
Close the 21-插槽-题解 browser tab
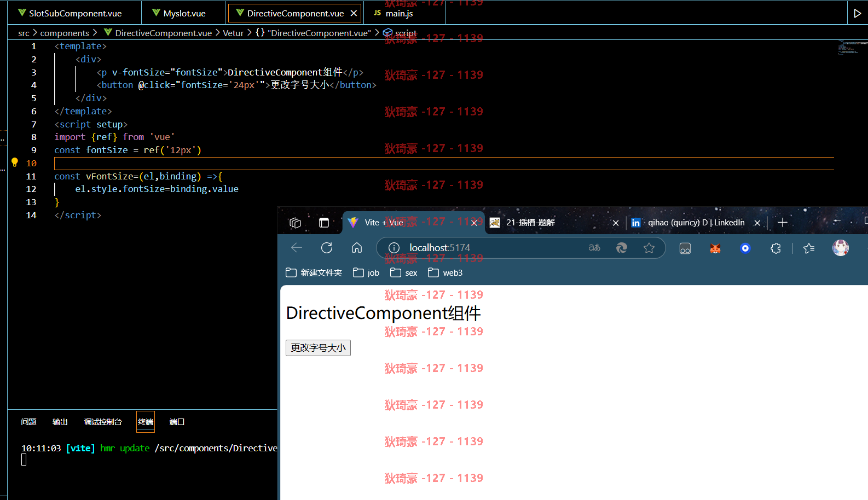(x=616, y=223)
